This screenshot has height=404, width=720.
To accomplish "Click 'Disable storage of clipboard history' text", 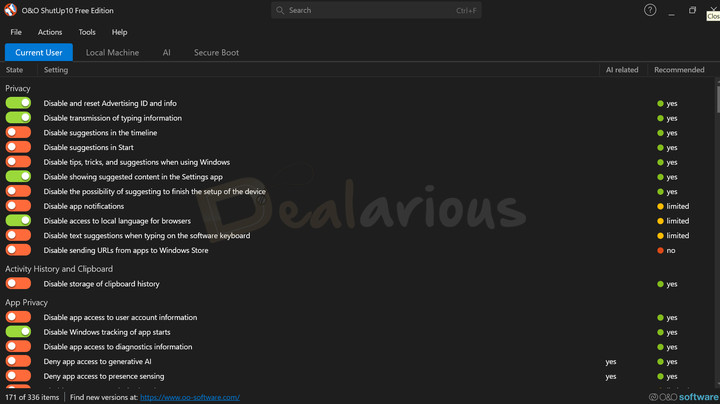I will coord(101,284).
